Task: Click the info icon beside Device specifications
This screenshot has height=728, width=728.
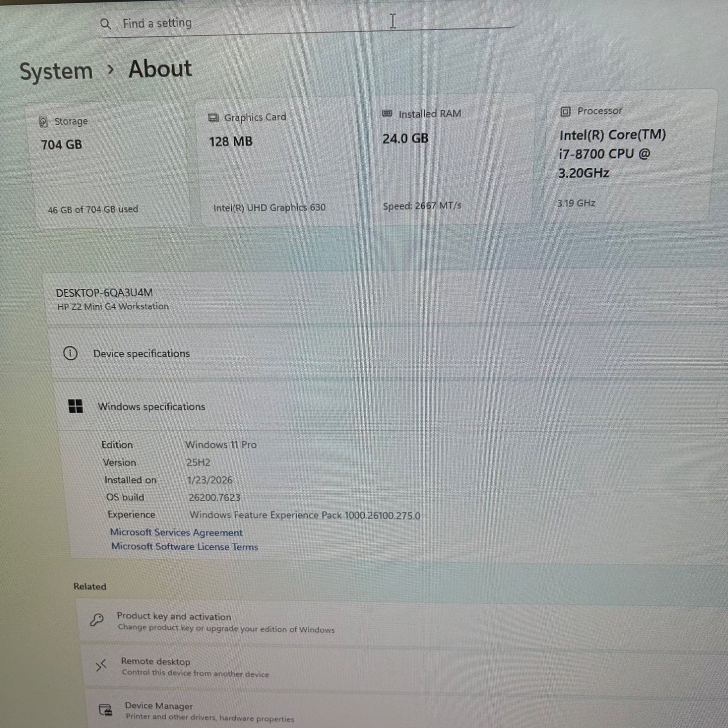Action: 72,354
